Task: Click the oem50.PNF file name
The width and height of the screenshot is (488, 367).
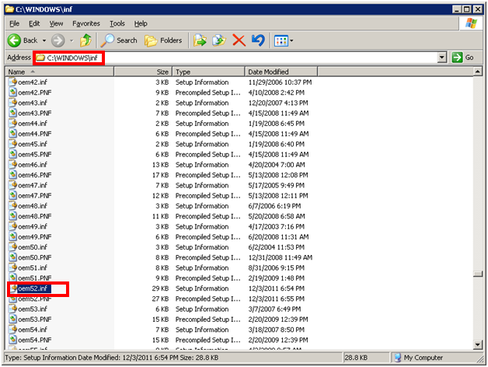Action: 35,258
